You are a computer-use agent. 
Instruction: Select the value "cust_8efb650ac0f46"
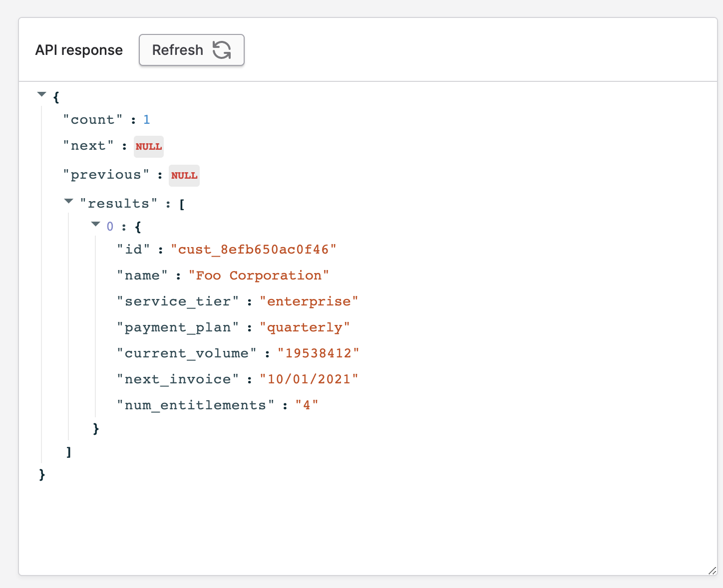(x=254, y=250)
